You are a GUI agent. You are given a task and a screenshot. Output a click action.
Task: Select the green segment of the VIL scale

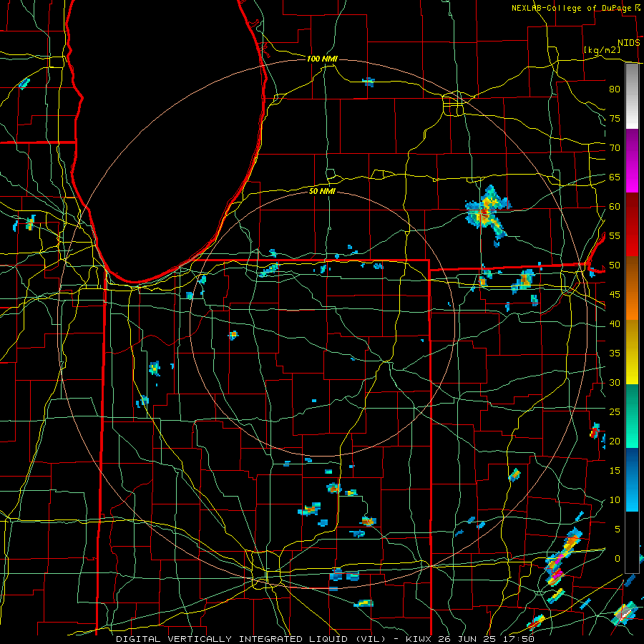tap(632, 416)
